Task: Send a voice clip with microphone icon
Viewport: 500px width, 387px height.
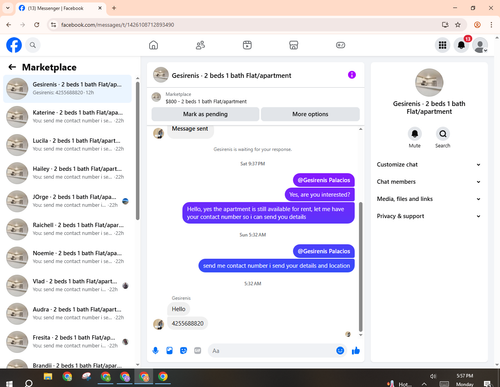Action: pyautogui.click(x=155, y=351)
